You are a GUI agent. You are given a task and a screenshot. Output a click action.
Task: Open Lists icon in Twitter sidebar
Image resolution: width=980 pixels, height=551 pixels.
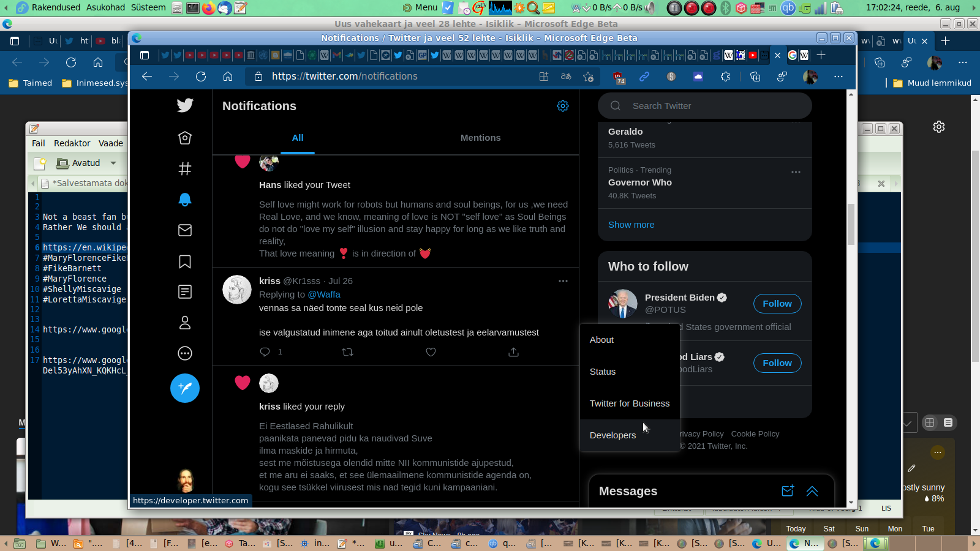coord(185,292)
